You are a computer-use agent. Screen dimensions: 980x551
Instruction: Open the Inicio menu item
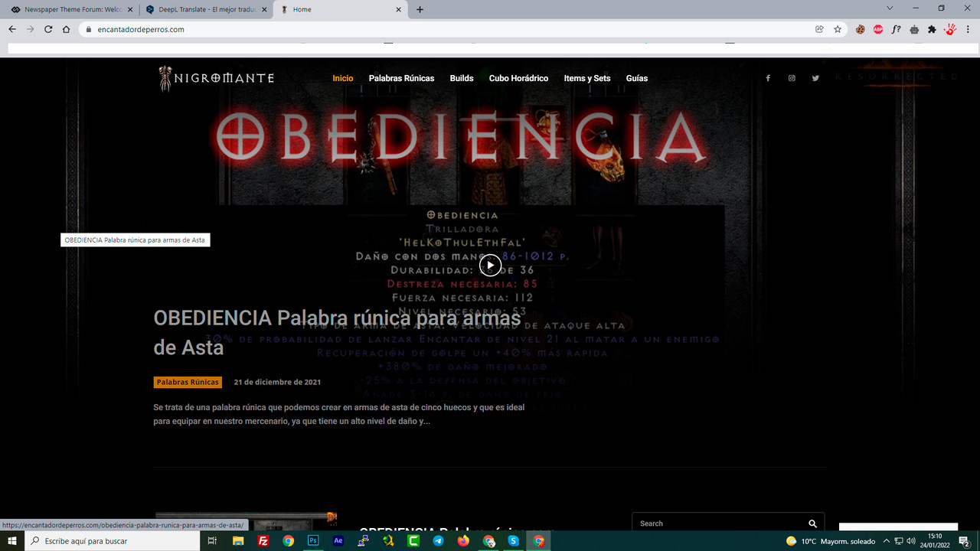(x=343, y=78)
